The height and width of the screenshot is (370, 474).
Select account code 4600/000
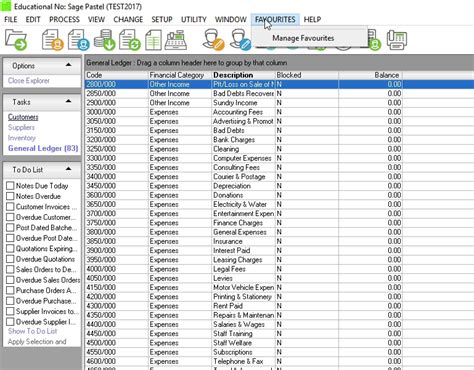(116, 361)
